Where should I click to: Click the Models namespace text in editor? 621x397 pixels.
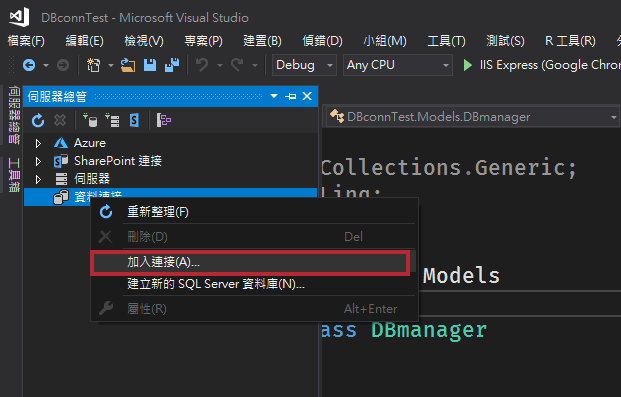tap(461, 276)
